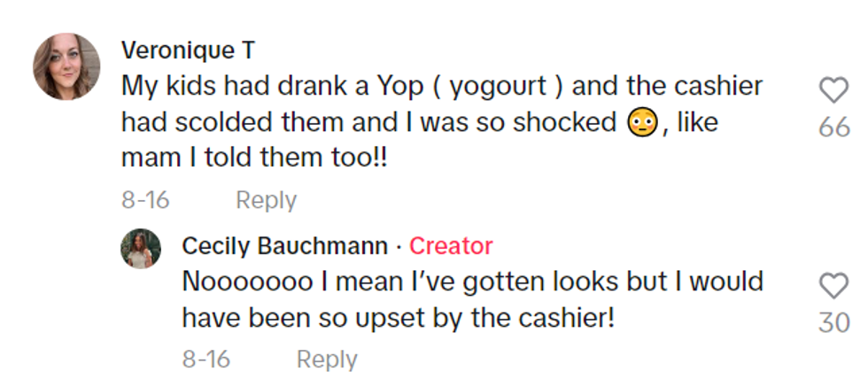This screenshot has width=868, height=387.
Task: Tap the heart on Cecily Bauchmann's reply
Action: point(833,286)
